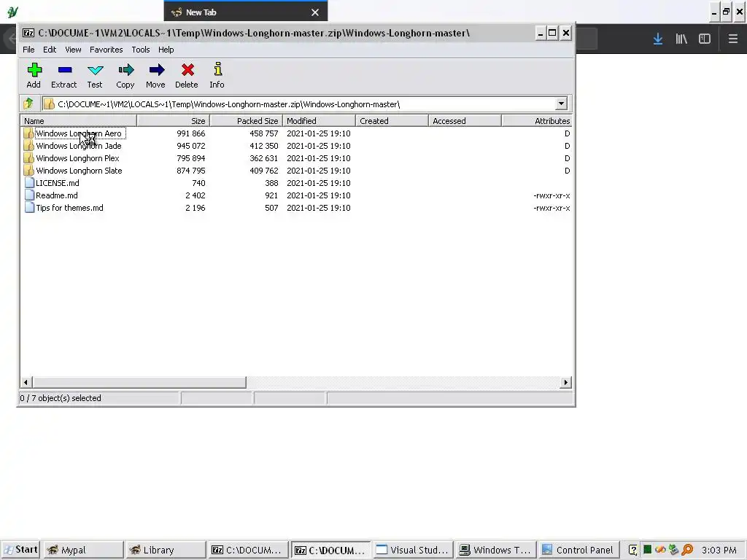
Task: Run the Test archive tool
Action: tap(96, 71)
